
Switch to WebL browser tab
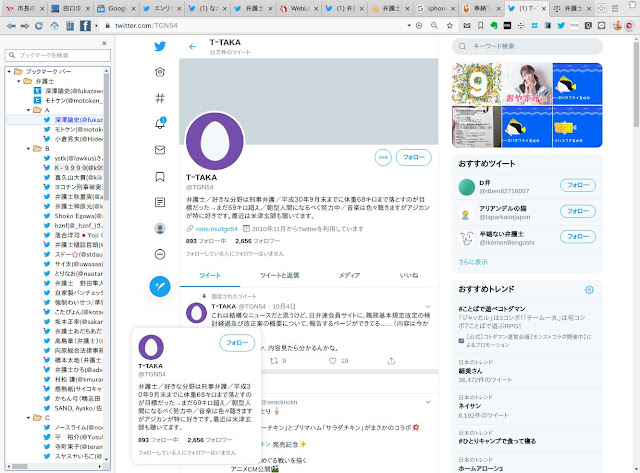[299, 8]
